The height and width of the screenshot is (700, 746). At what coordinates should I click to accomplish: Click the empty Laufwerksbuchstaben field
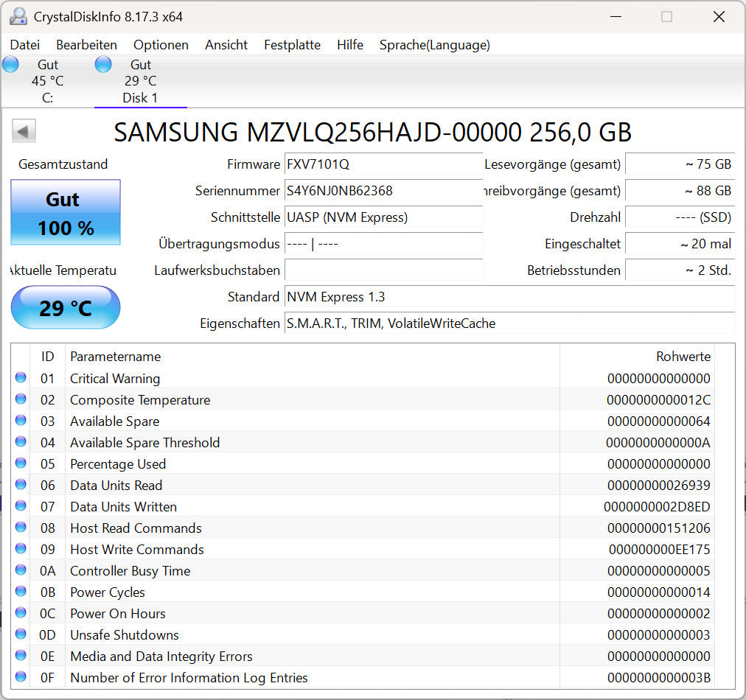383,270
